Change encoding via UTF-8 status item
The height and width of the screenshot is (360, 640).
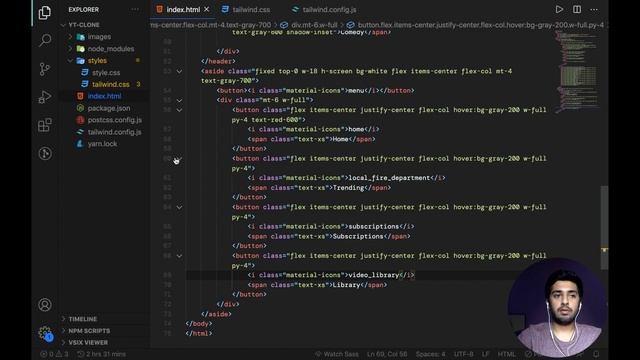(464, 354)
